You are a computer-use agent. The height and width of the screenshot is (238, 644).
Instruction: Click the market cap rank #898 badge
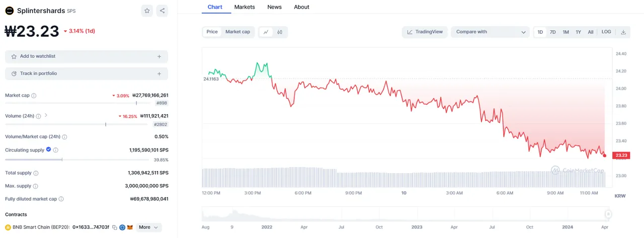click(161, 103)
